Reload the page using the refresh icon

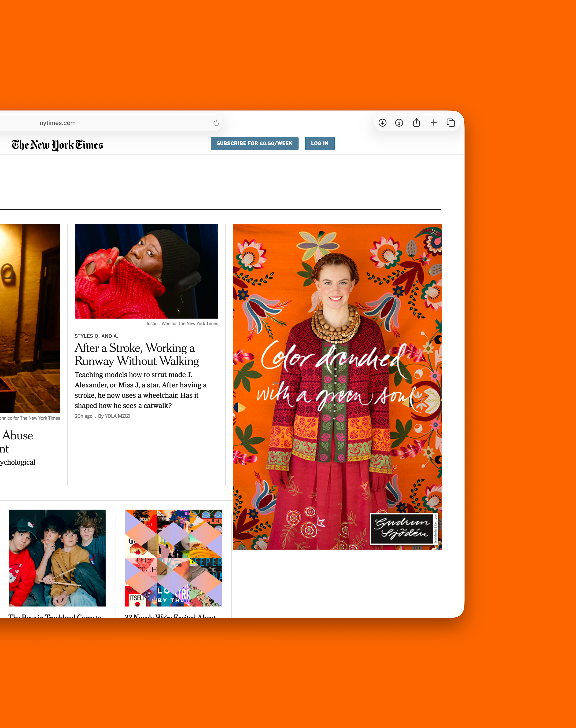tap(216, 123)
